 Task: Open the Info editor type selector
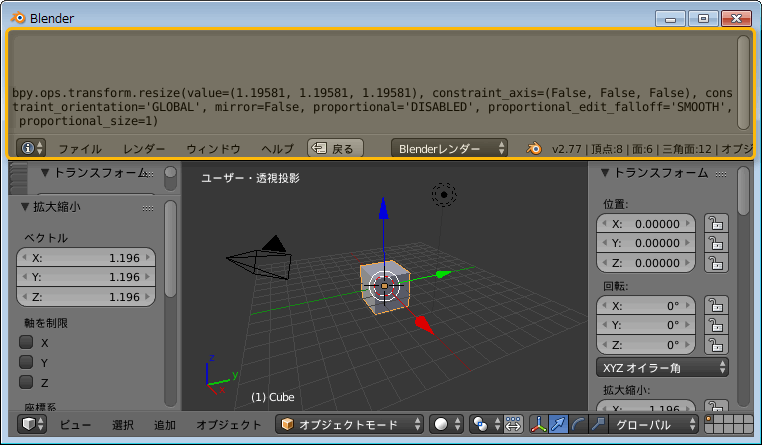point(31,148)
